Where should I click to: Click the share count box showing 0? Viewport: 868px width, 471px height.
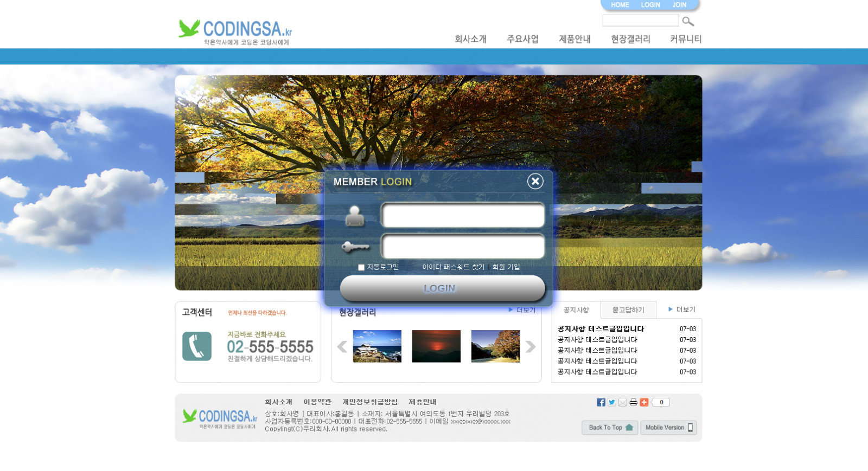click(661, 402)
